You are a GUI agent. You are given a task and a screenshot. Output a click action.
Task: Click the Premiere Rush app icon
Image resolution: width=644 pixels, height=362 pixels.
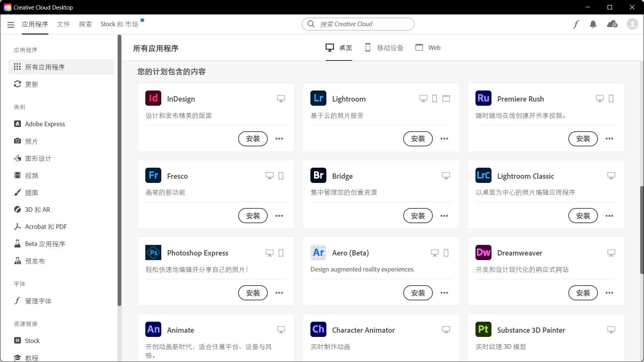[x=483, y=98]
